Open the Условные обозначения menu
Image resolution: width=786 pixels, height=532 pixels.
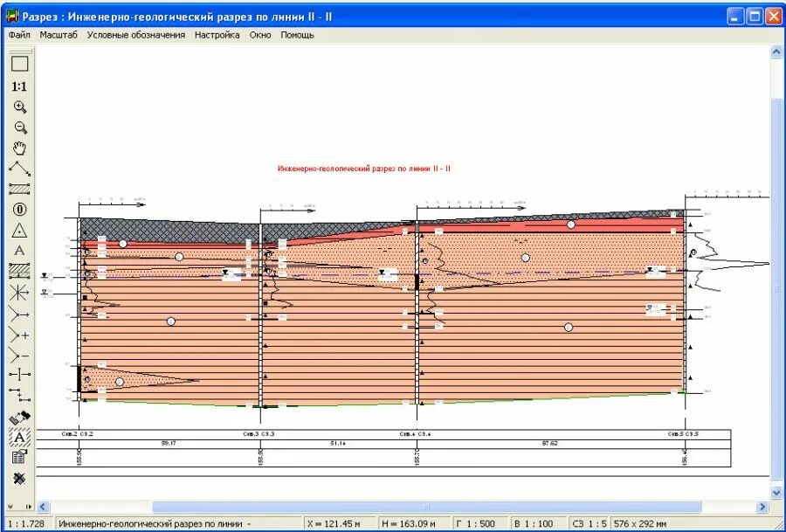click(136, 35)
